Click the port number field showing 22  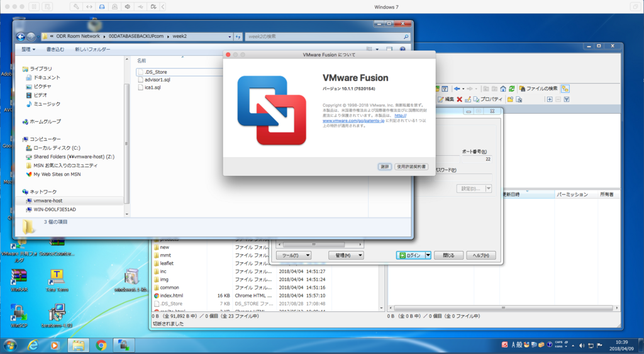point(477,159)
